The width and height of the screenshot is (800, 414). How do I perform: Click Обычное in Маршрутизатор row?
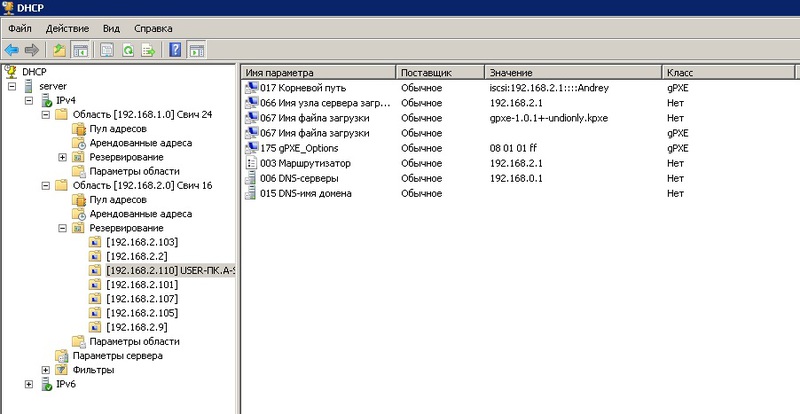click(x=421, y=163)
